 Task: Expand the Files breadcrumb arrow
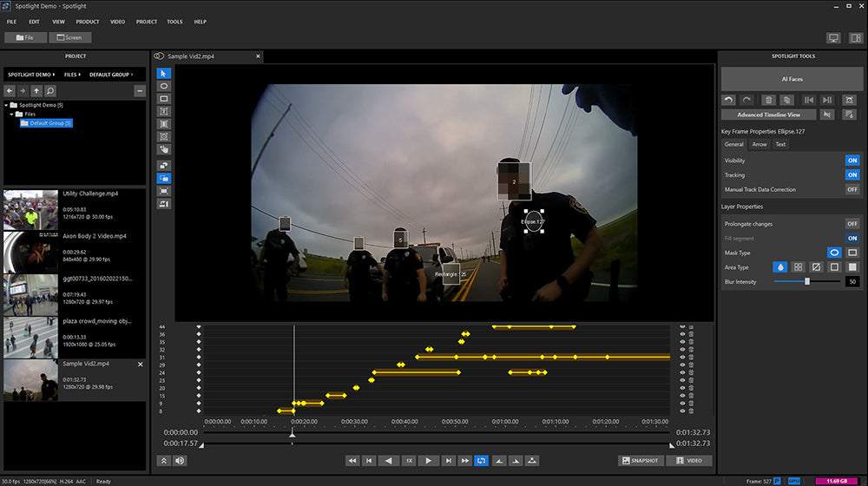80,75
